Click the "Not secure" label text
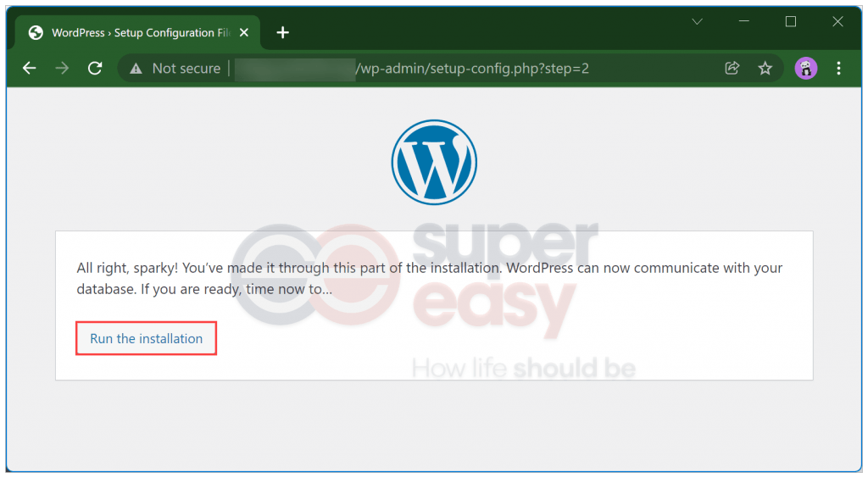This screenshot has width=868, height=478. [x=186, y=69]
